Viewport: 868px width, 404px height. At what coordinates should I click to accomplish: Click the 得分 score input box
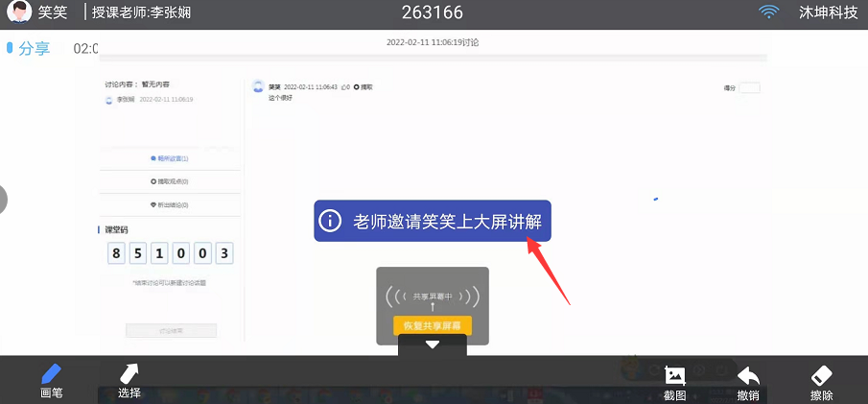(749, 87)
